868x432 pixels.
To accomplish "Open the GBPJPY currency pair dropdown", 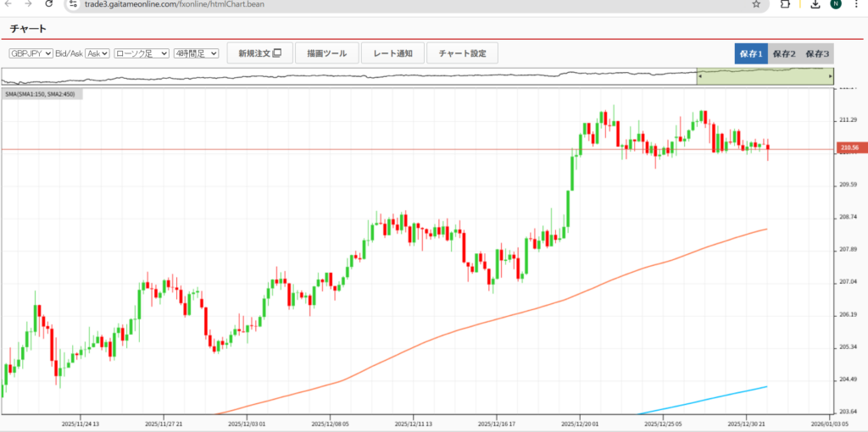I will tap(31, 53).
